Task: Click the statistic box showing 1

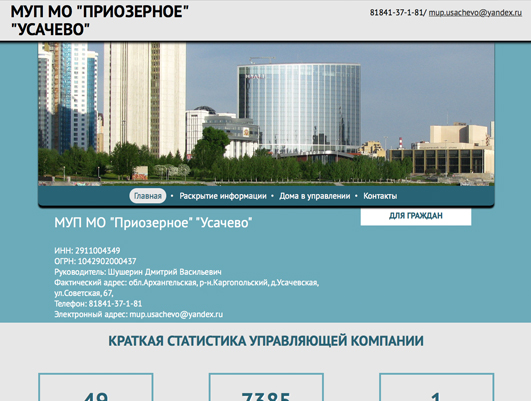Action: click(x=437, y=387)
